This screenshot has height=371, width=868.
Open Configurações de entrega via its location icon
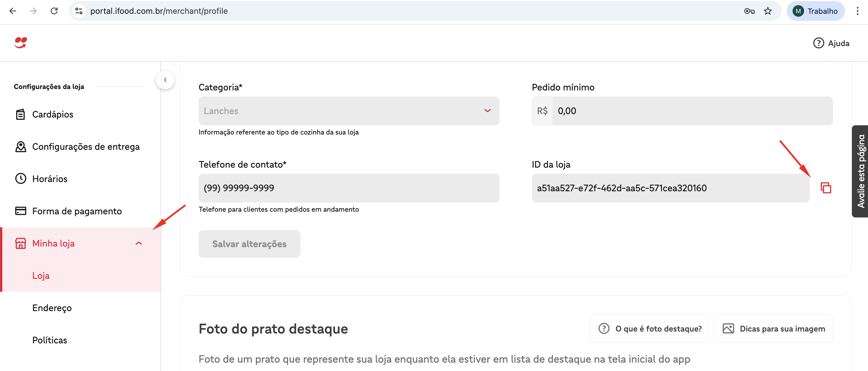pos(20,147)
